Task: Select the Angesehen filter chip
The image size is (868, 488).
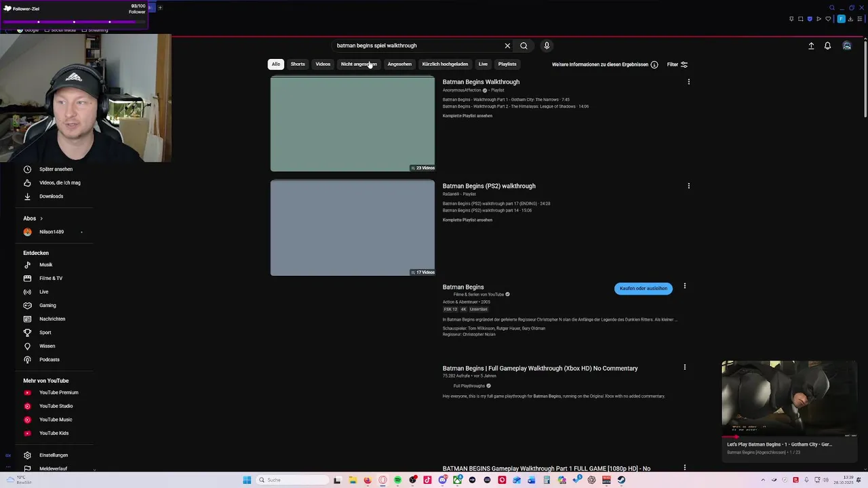Action: pos(399,64)
